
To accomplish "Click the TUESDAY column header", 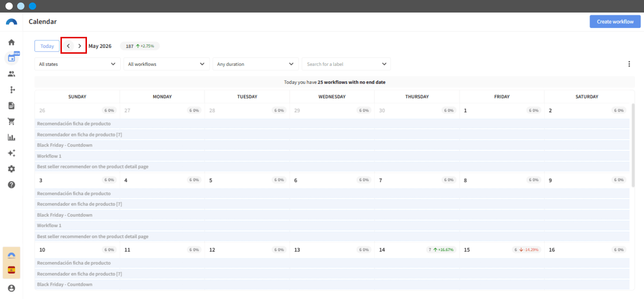I will [x=247, y=97].
